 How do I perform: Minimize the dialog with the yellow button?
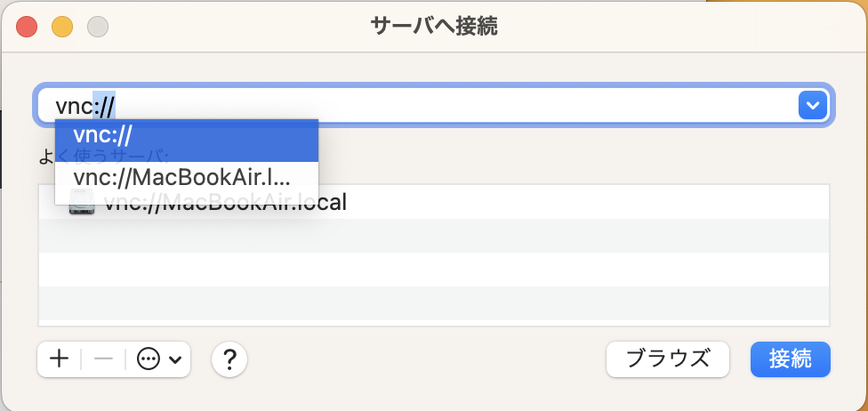(62, 26)
